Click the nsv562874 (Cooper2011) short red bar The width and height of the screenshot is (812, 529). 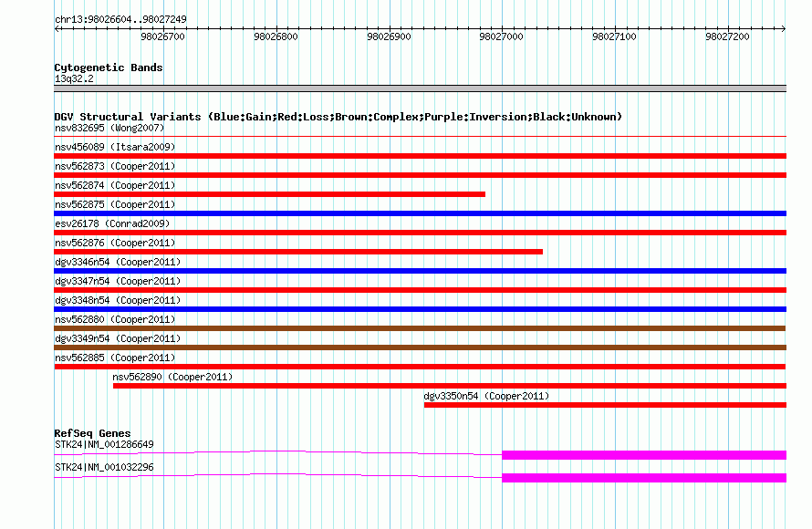(270, 194)
